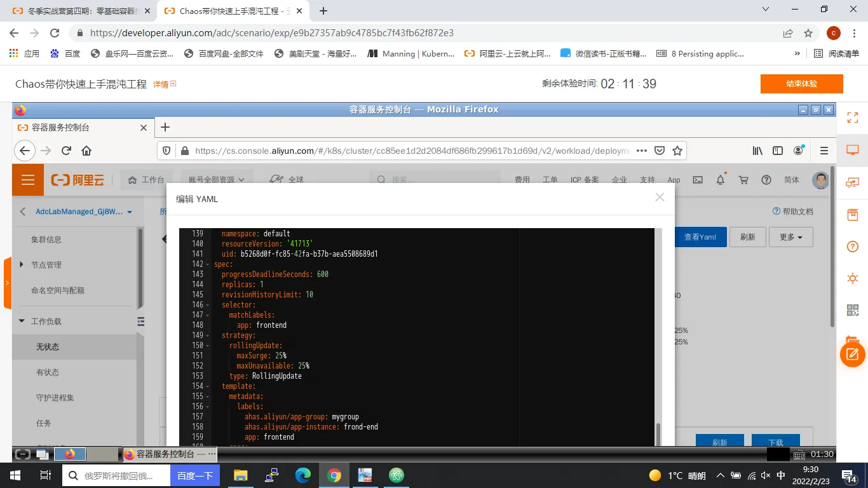Open Firefox hamburger application menu

(824, 151)
